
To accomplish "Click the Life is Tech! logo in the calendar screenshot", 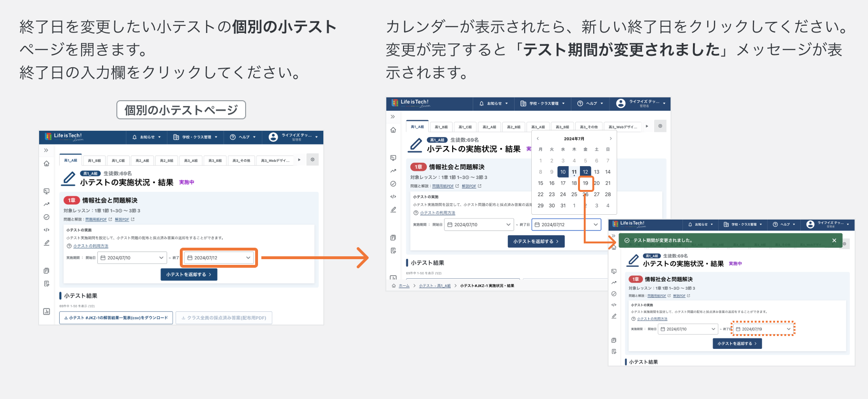I will click(x=410, y=103).
